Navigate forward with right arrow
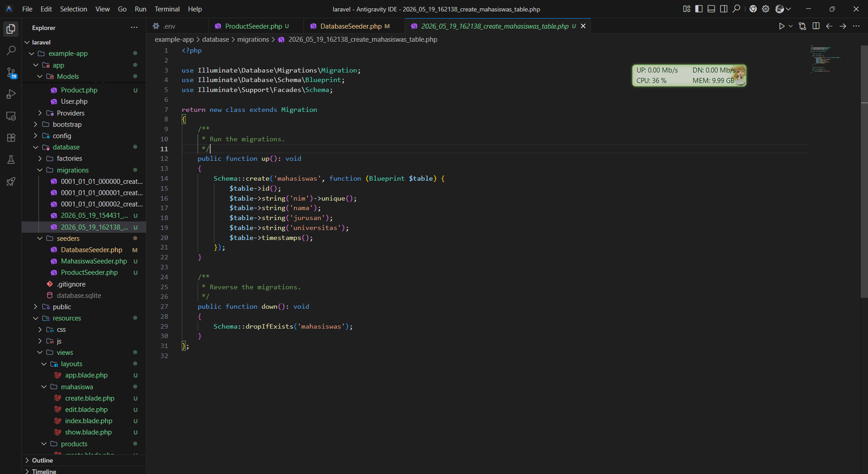The height and width of the screenshot is (474, 868). 843,26
